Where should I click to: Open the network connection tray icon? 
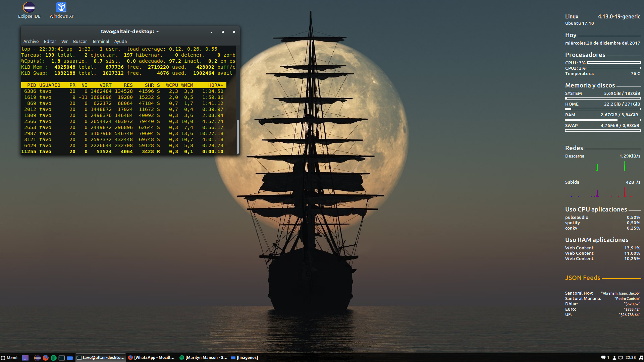tap(621, 358)
